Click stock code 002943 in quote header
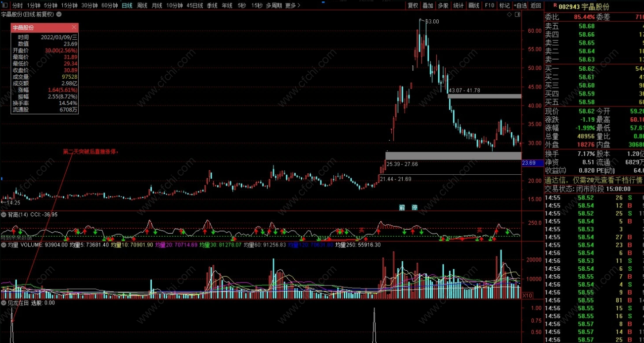Viewport: 644px width, 343px height. point(569,6)
